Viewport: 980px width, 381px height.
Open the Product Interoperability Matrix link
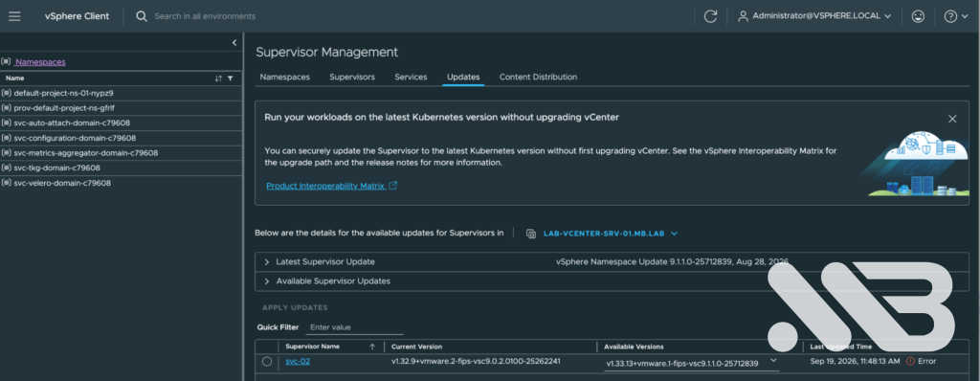pos(332,186)
